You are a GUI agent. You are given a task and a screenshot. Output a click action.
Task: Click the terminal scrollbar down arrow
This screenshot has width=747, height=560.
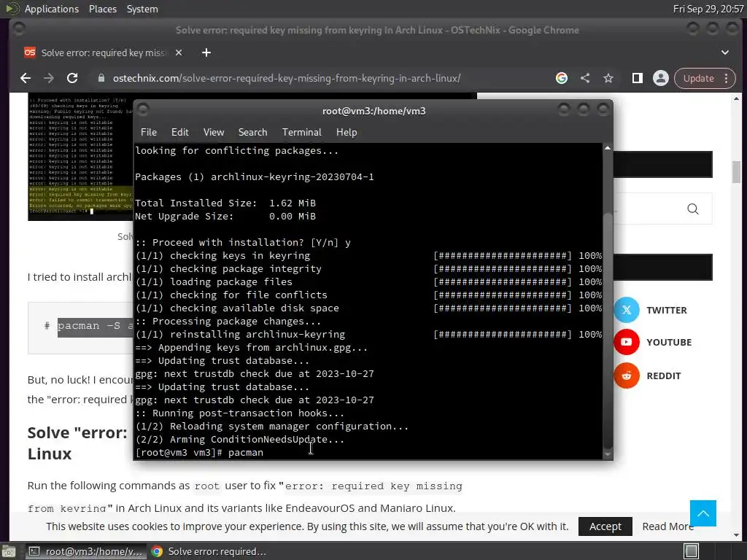click(608, 455)
